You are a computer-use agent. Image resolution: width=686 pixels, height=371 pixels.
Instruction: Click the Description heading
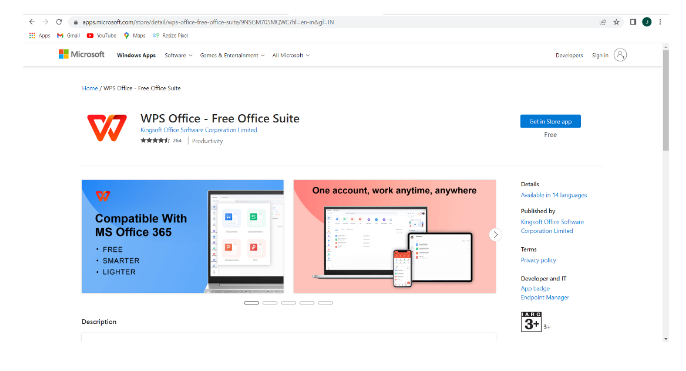[99, 322]
